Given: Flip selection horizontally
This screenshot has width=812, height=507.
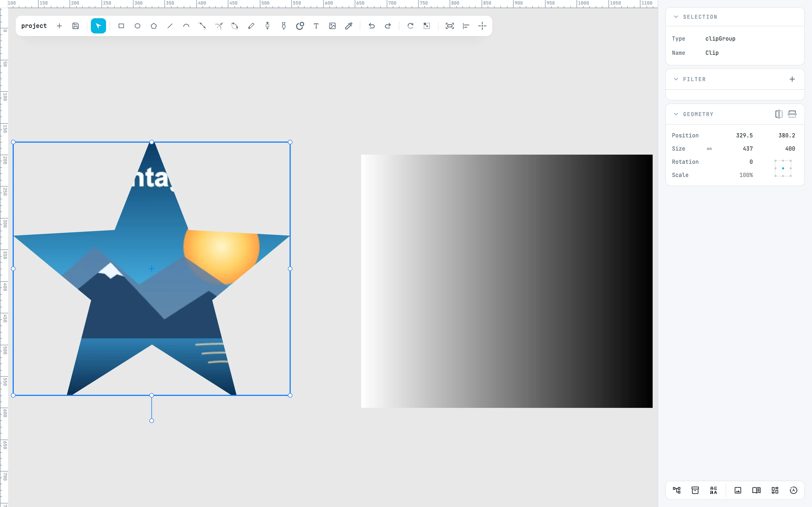Looking at the screenshot, I should click(x=779, y=114).
